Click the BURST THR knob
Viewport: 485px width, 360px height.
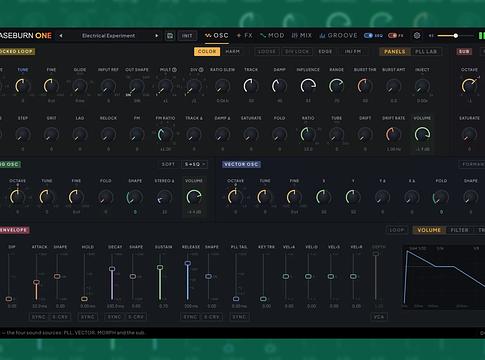(x=365, y=86)
